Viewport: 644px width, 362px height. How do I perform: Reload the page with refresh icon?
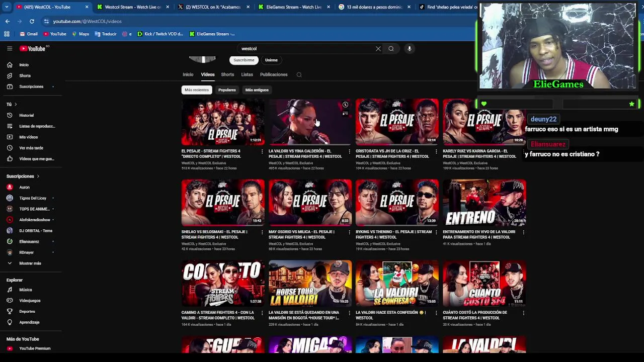[32, 21]
